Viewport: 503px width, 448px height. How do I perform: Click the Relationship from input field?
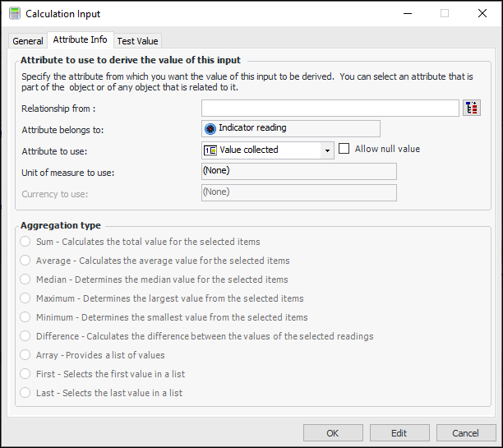[330, 109]
